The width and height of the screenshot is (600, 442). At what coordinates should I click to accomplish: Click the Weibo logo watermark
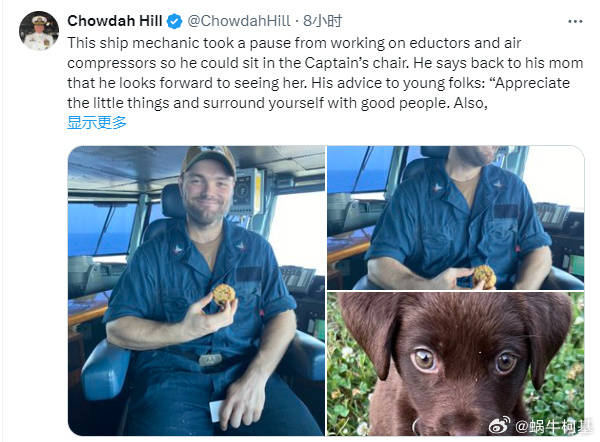(500, 425)
